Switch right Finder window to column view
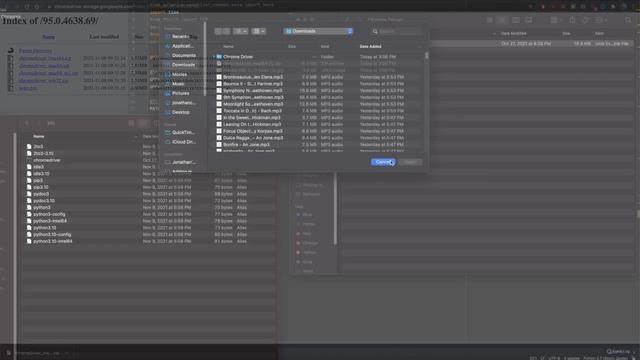Screen dimensions: 640x360 coord(516,20)
